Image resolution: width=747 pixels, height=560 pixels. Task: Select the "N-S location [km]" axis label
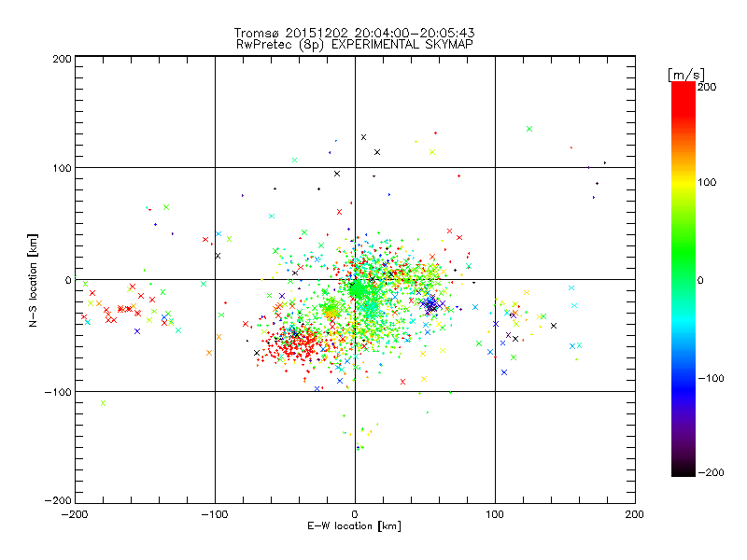coord(33,280)
